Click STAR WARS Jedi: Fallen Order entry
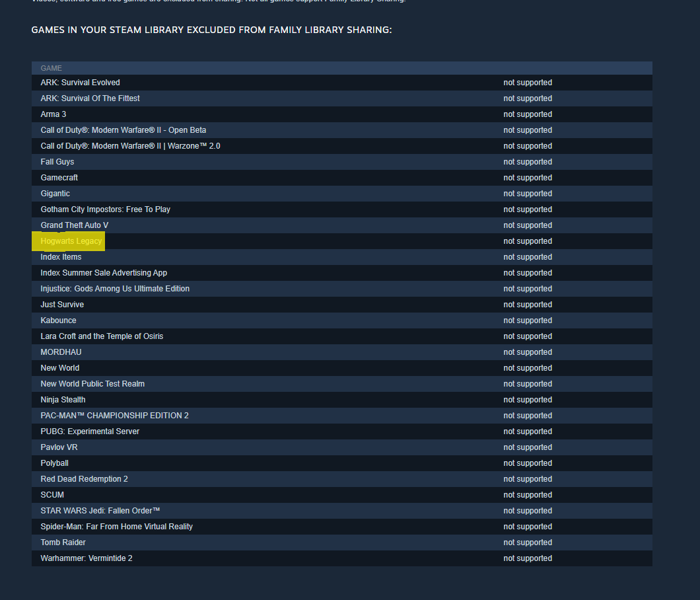 100,511
